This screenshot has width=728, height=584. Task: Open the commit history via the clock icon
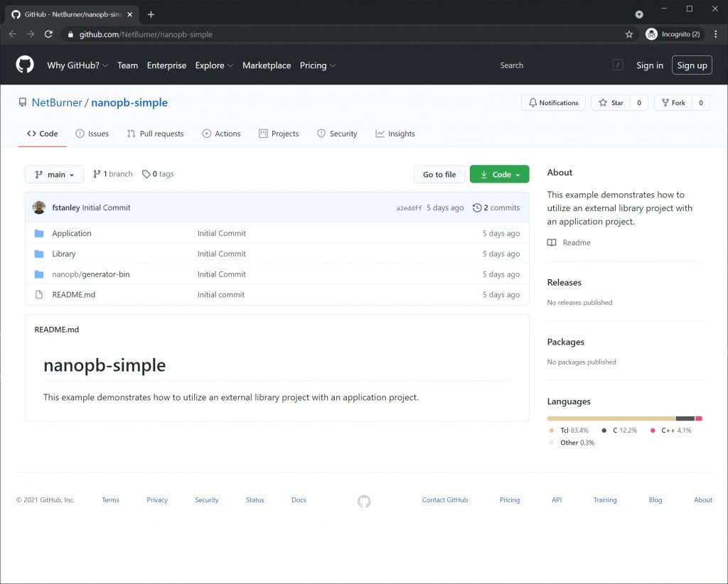pos(477,207)
